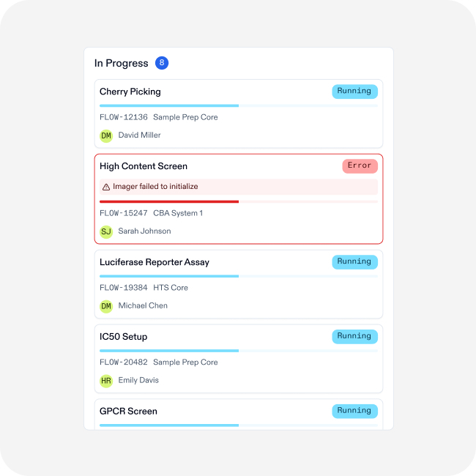Viewport: 476px width, 476px height.
Task: Open the High Content Screen workflow title
Action: pos(144,166)
